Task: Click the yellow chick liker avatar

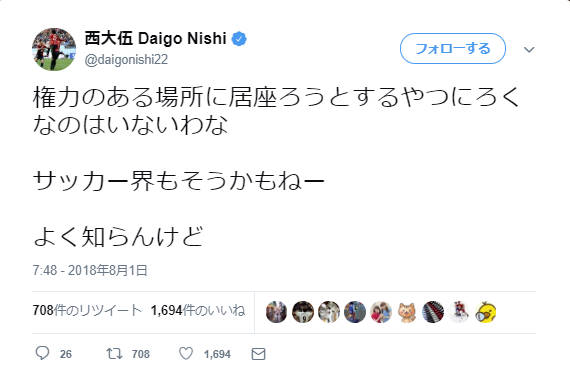Action: pyautogui.click(x=486, y=312)
